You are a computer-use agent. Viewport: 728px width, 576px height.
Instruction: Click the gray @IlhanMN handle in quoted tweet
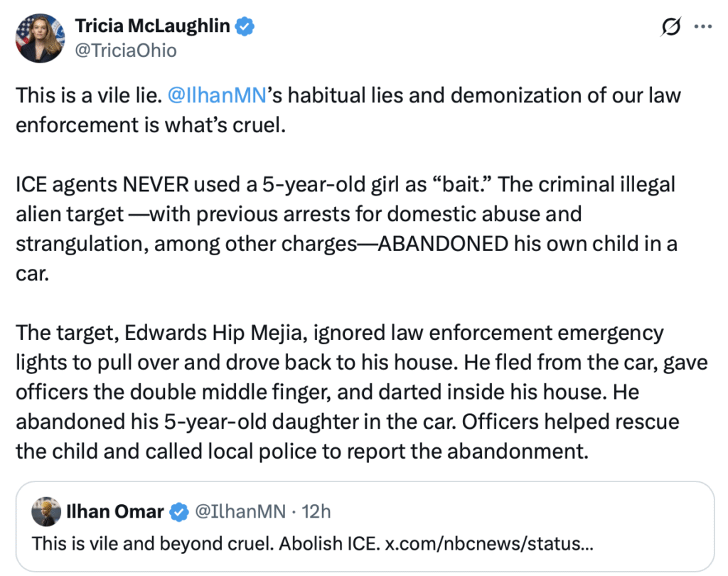point(240,511)
